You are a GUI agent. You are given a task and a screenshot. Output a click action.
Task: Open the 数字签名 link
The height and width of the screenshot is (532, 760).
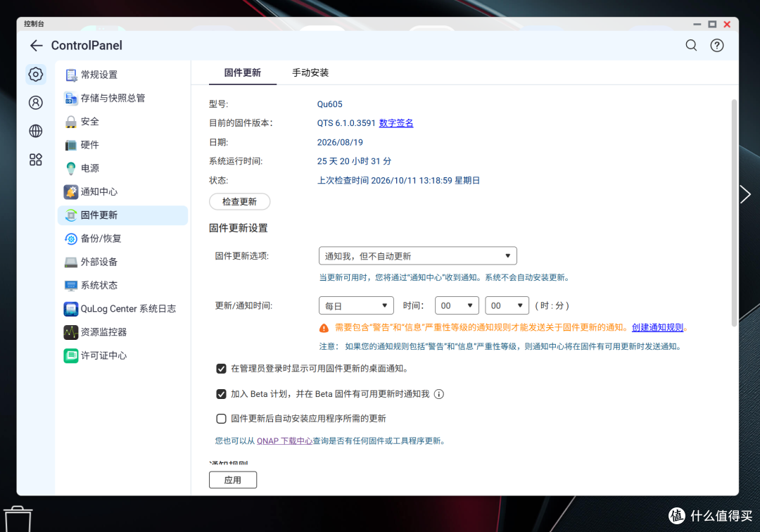point(396,123)
